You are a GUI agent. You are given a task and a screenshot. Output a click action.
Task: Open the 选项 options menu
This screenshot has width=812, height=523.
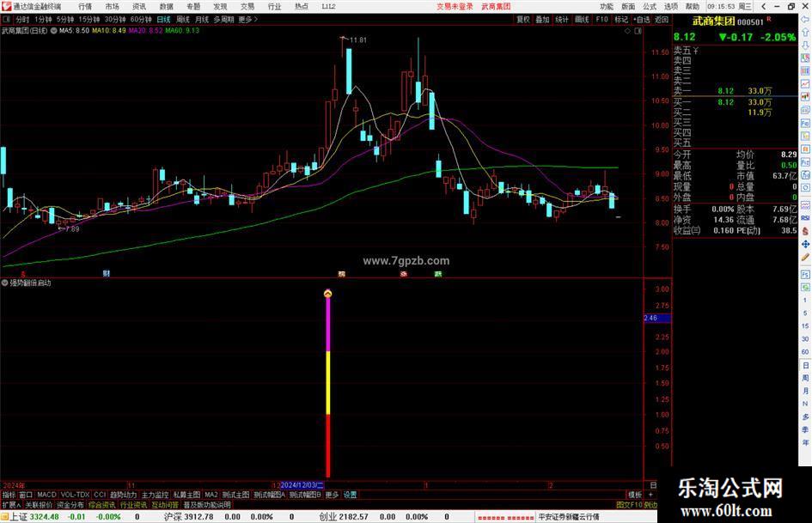pos(670,6)
